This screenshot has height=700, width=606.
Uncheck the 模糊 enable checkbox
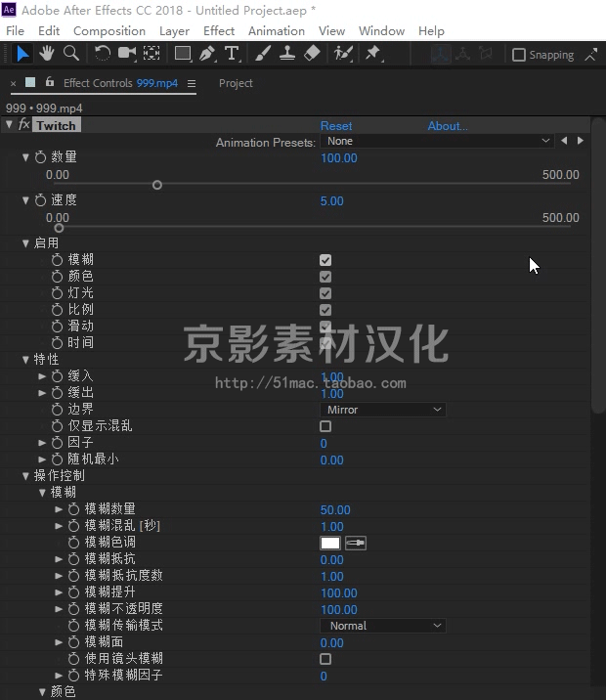pyautogui.click(x=325, y=260)
